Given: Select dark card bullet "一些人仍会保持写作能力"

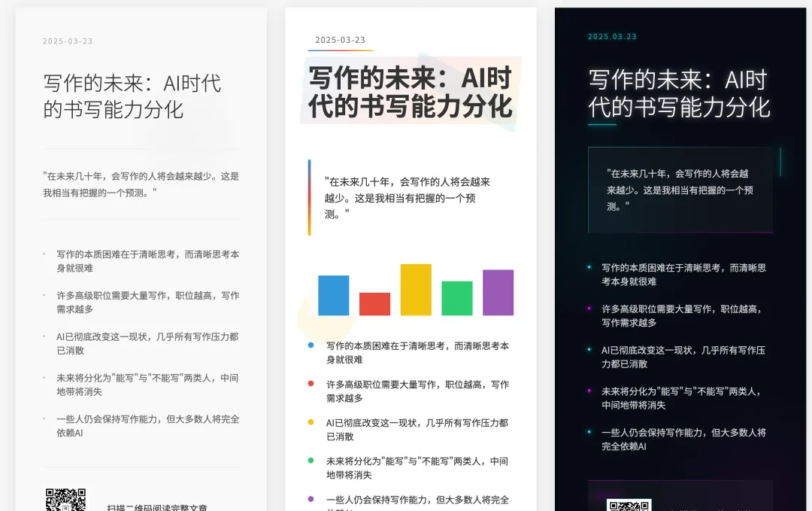Looking at the screenshot, I should (x=683, y=440).
